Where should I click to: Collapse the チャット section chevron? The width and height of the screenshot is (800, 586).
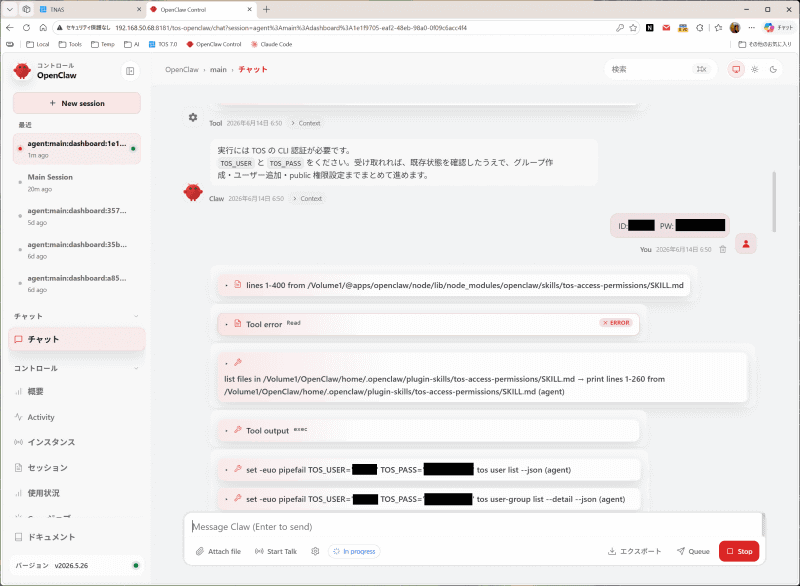(136, 316)
